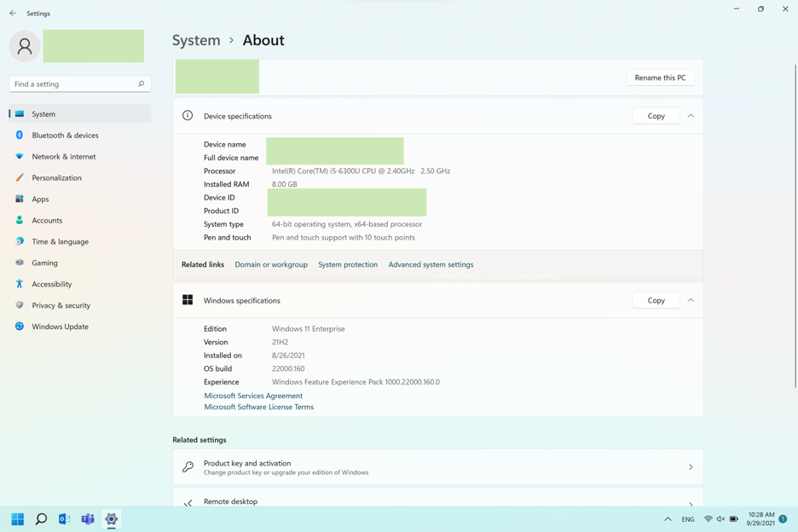
Task: Open the Accessibility settings category
Action: (51, 284)
